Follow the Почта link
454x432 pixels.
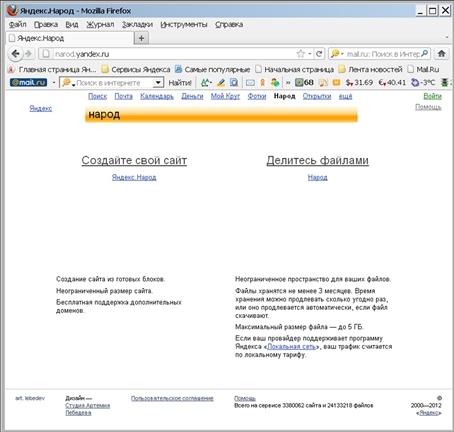tap(123, 96)
